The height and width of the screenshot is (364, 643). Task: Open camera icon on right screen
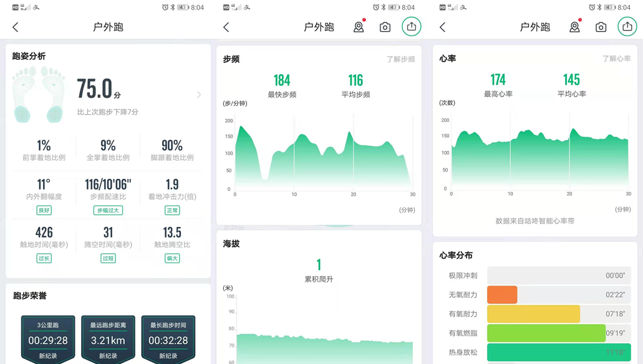coord(601,27)
